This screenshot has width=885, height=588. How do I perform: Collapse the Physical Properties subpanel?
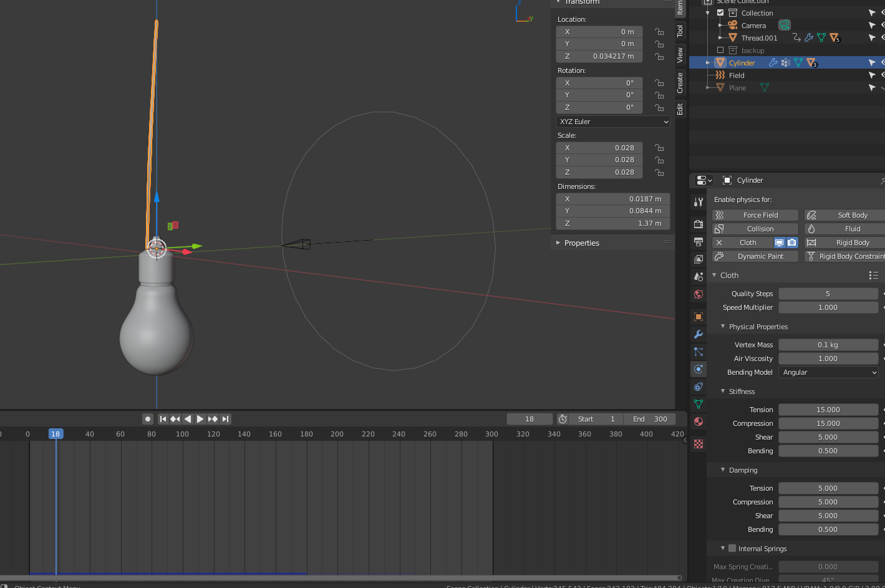tap(723, 326)
